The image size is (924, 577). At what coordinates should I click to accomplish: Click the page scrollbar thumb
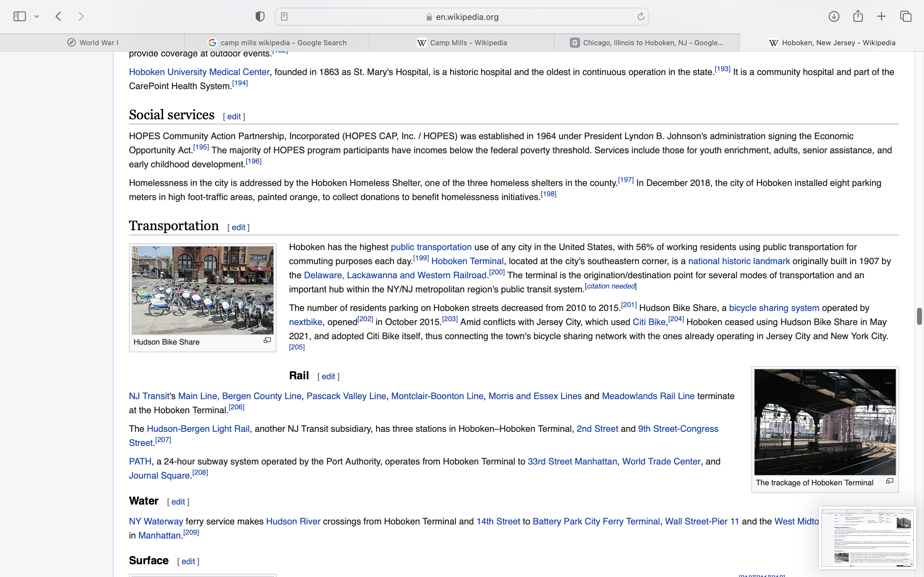pyautogui.click(x=920, y=316)
